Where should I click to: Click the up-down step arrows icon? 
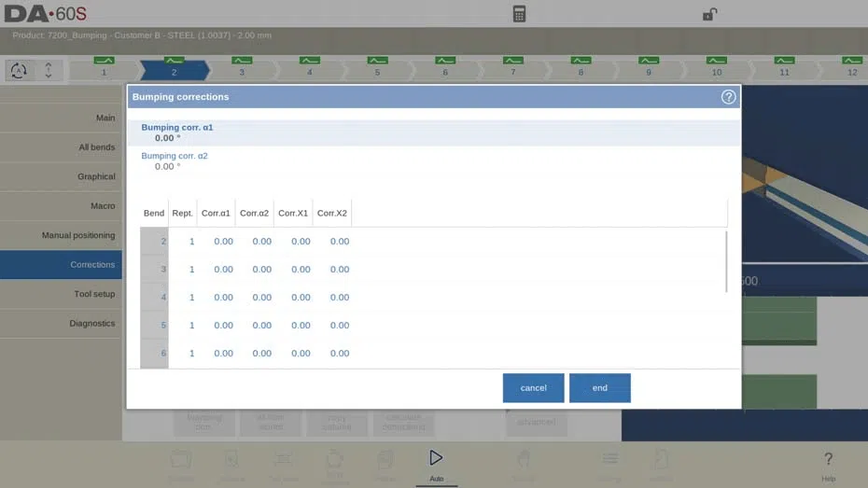point(49,70)
